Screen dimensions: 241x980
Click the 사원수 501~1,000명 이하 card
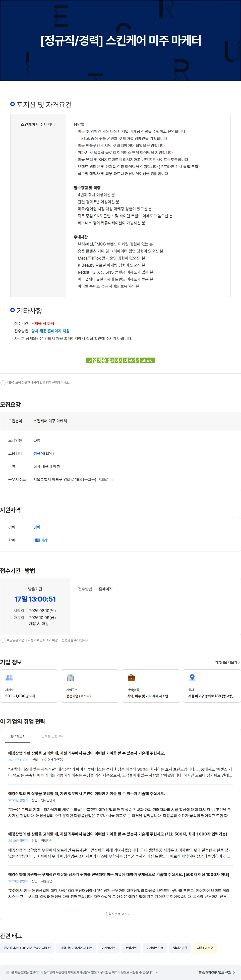pos(29,685)
